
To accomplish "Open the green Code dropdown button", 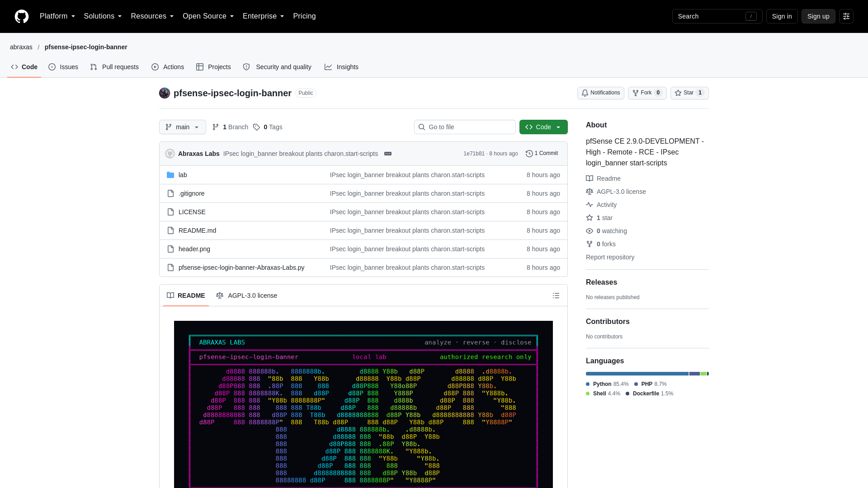I will coord(543,127).
